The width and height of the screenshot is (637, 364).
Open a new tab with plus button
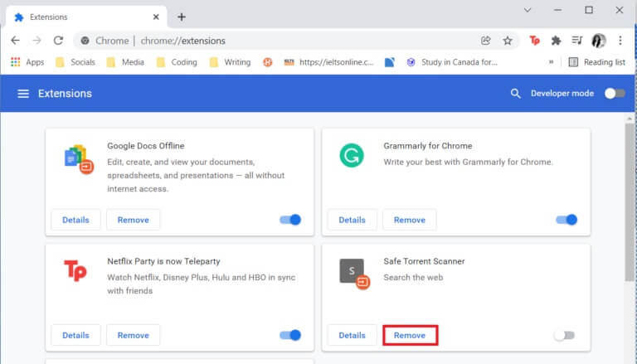click(x=182, y=17)
